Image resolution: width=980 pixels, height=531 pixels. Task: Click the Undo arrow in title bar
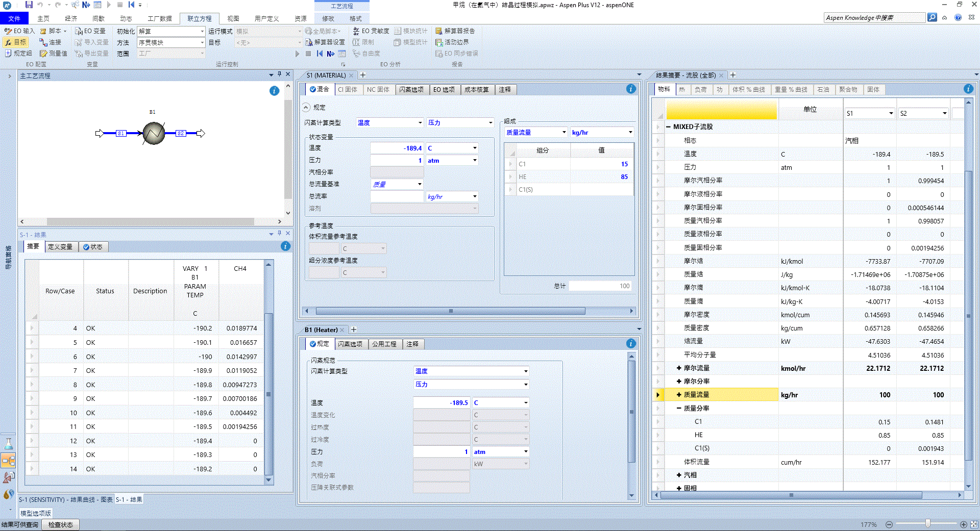(x=40, y=5)
